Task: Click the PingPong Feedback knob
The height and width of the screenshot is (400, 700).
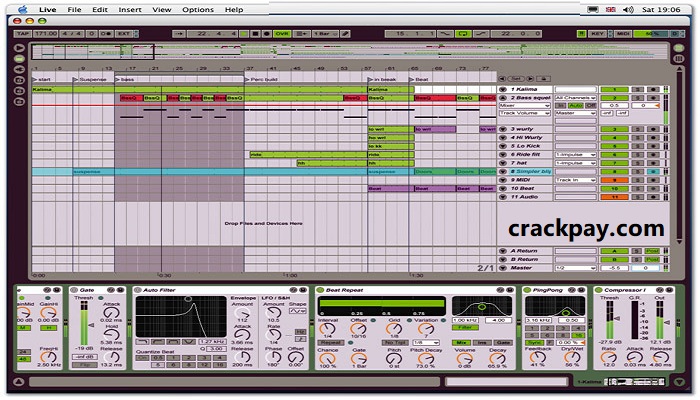Action: (x=538, y=357)
